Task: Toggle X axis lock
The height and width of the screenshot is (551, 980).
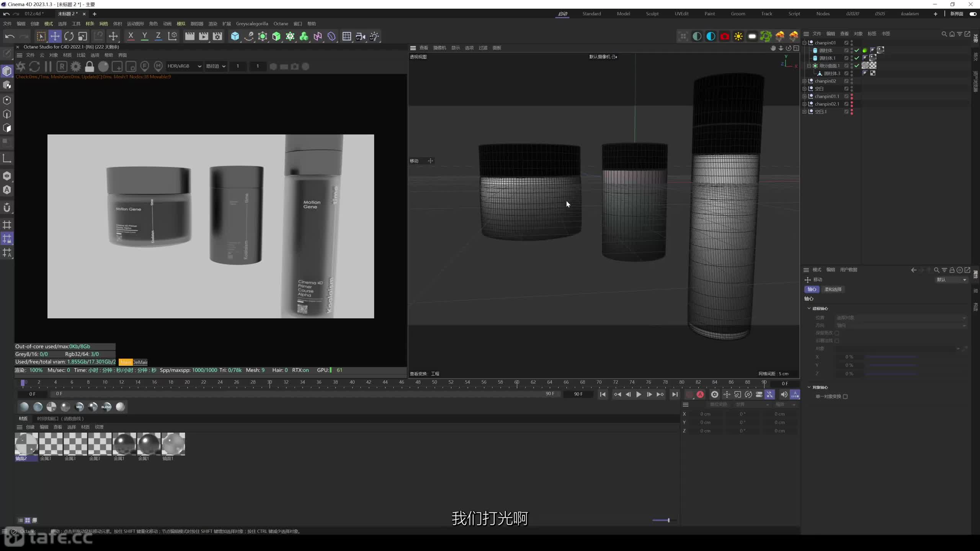Action: coord(131,36)
